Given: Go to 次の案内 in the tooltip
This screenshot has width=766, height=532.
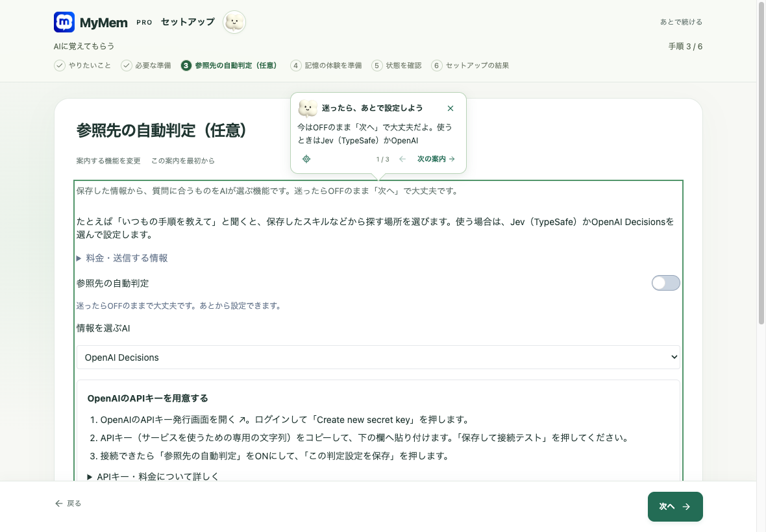Looking at the screenshot, I should [436, 159].
